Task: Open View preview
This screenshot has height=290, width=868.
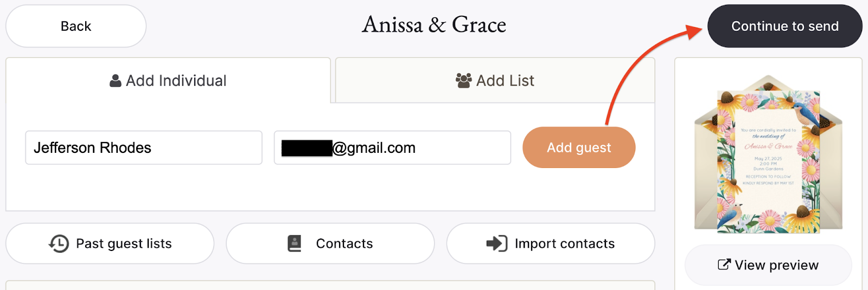Action: 768,265
